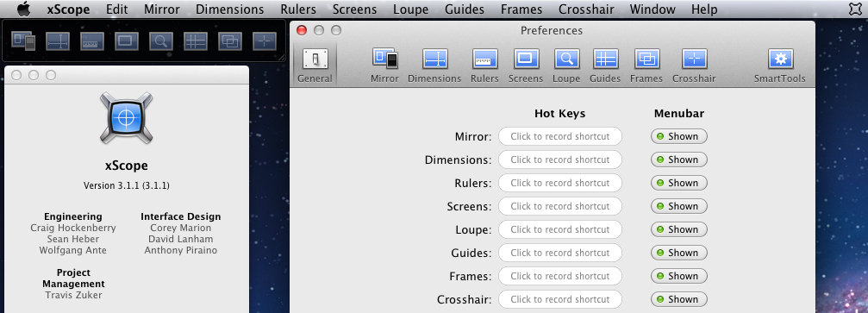
Task: Toggle Frames menubar Shown button
Action: 678,276
